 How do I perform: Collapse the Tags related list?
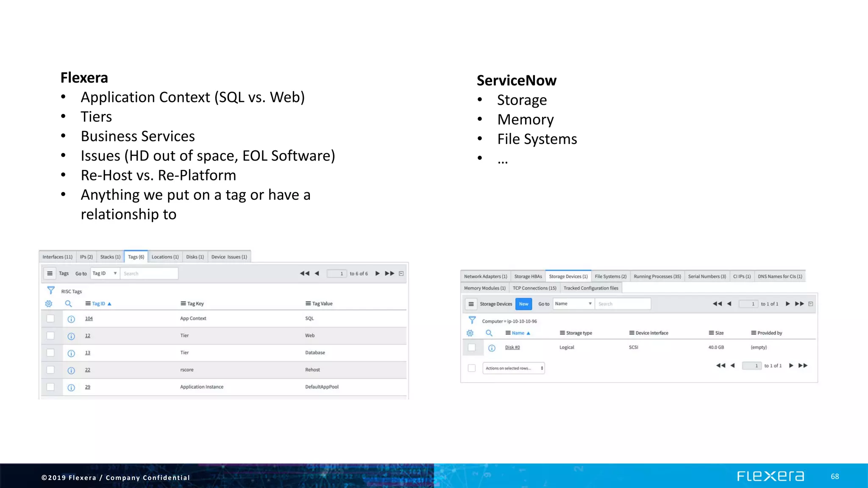[401, 274]
